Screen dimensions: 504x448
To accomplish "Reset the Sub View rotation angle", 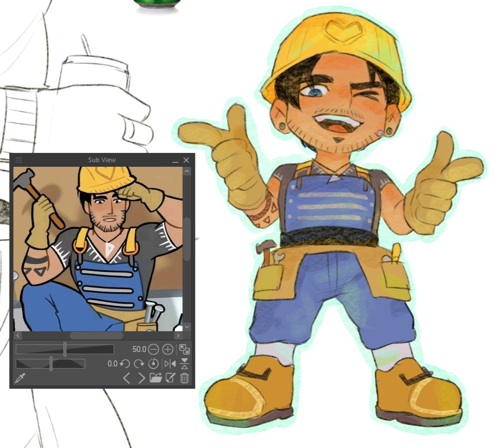I will click(x=154, y=363).
